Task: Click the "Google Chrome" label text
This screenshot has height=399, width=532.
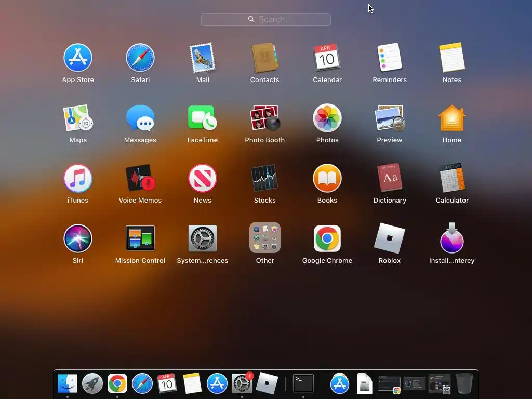Action: [x=327, y=261]
